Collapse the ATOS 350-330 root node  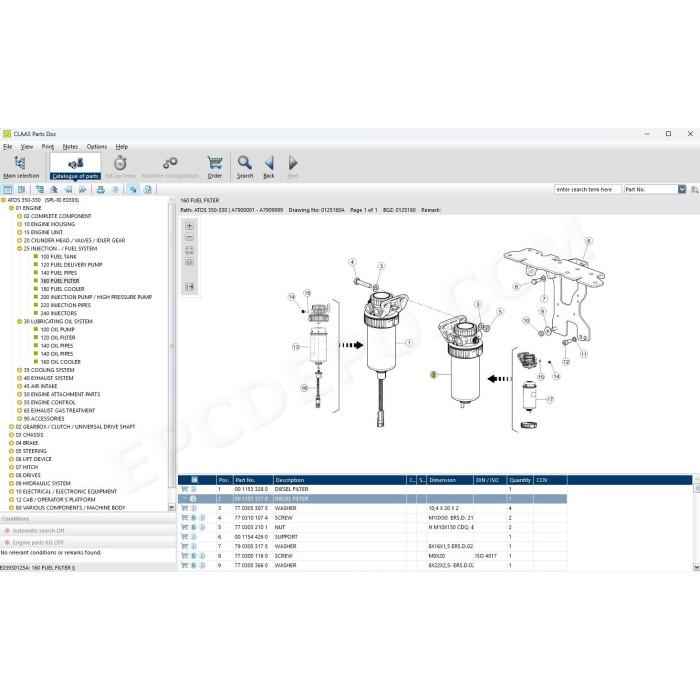pyautogui.click(x=4, y=200)
